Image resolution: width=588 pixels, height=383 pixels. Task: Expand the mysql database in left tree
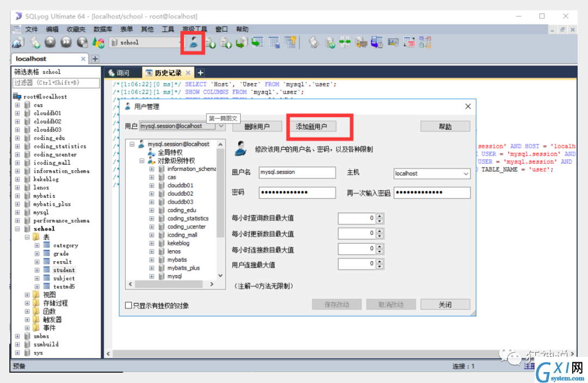pos(17,212)
